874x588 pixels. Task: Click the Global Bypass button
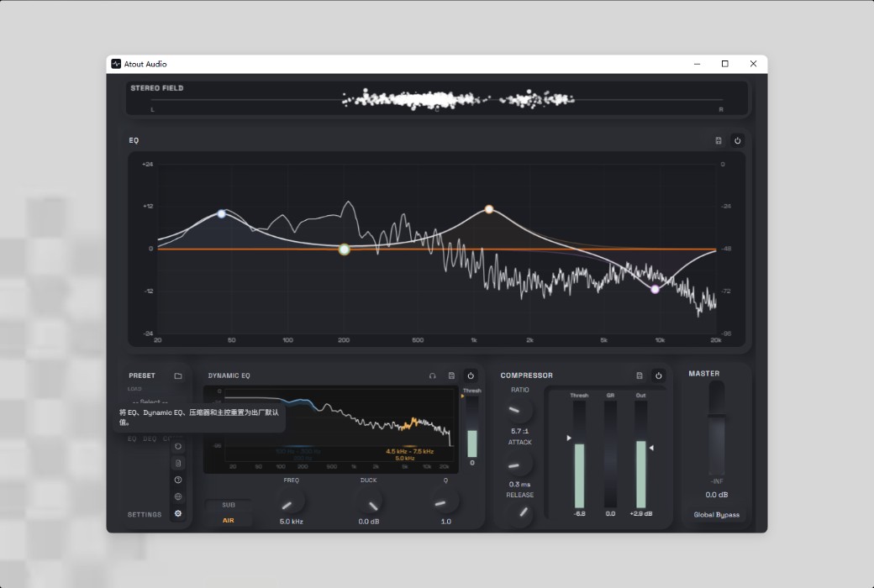click(x=716, y=514)
